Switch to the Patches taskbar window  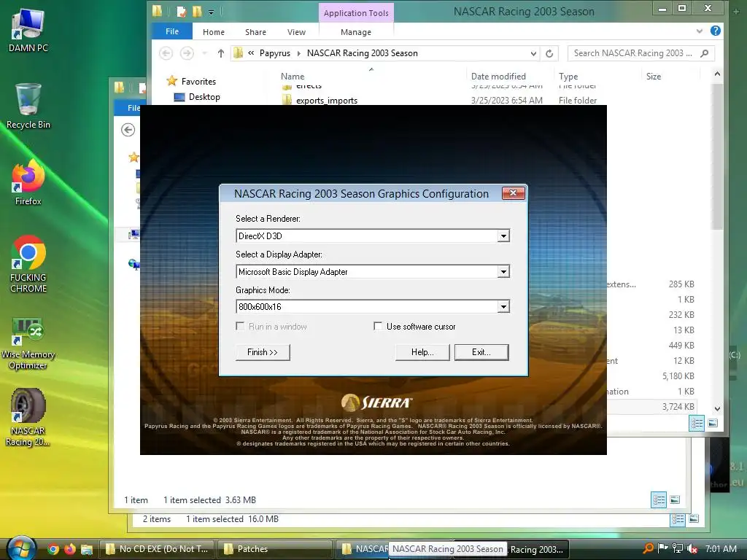(x=275, y=548)
